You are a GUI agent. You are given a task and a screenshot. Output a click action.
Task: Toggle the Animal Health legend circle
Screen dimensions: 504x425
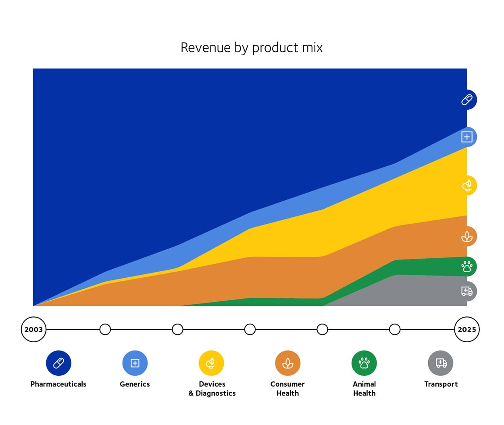tap(364, 362)
